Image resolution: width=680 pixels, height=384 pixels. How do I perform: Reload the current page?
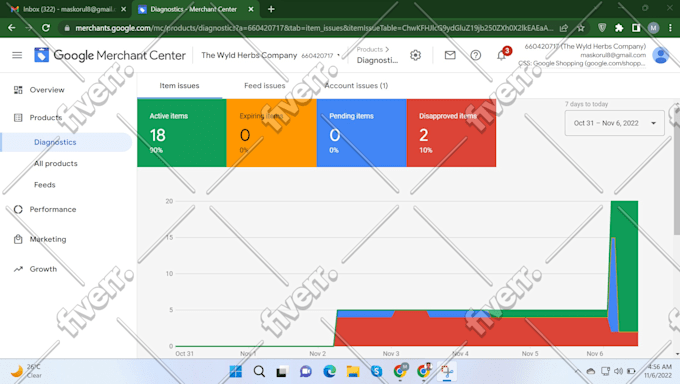(46, 28)
